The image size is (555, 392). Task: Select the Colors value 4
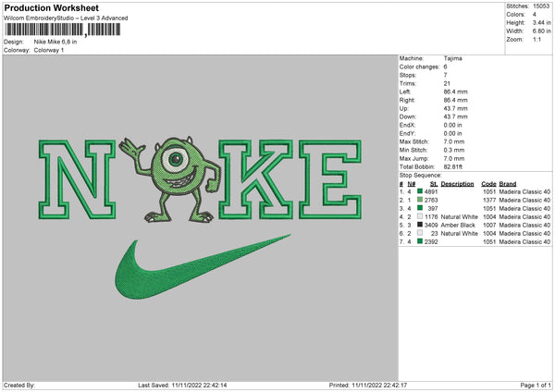[534, 15]
